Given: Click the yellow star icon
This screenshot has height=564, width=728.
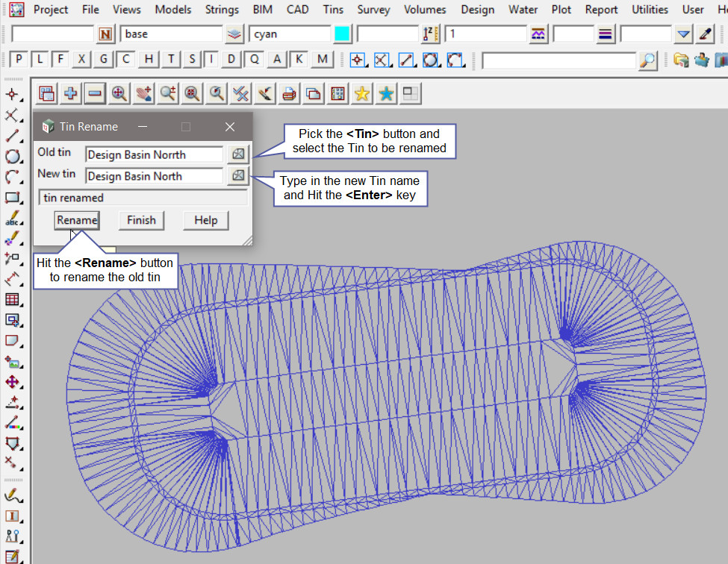Looking at the screenshot, I should [361, 93].
